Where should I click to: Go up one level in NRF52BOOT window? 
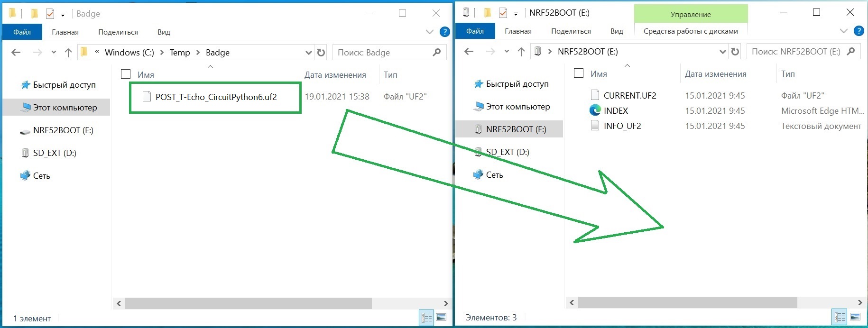coord(521,52)
